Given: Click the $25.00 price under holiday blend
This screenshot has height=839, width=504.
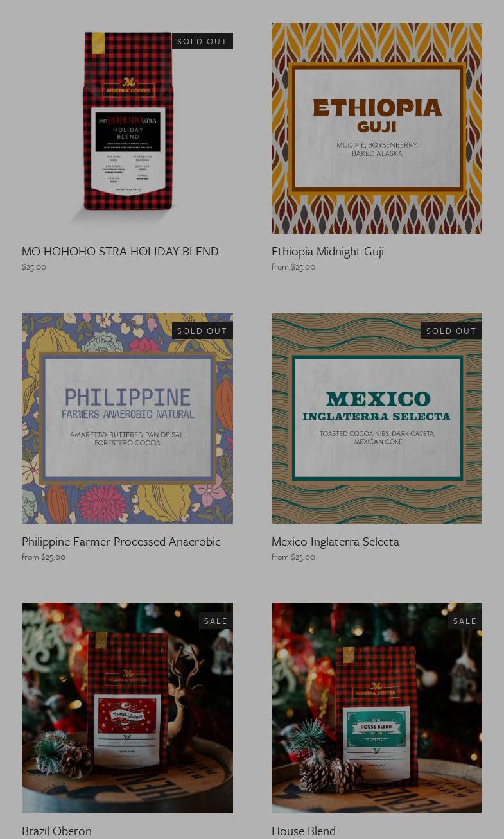Looking at the screenshot, I should click(34, 266).
